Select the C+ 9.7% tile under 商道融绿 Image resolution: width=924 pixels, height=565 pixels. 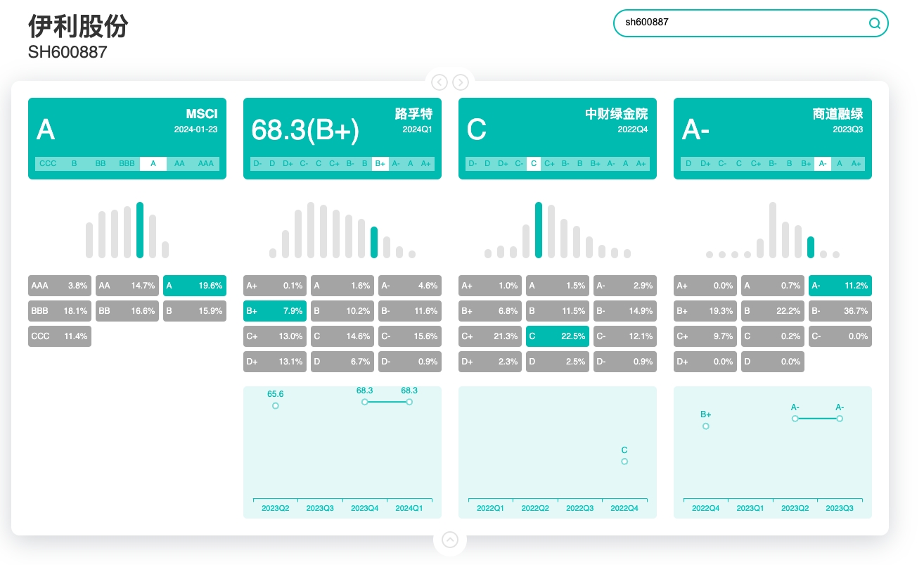(x=705, y=336)
